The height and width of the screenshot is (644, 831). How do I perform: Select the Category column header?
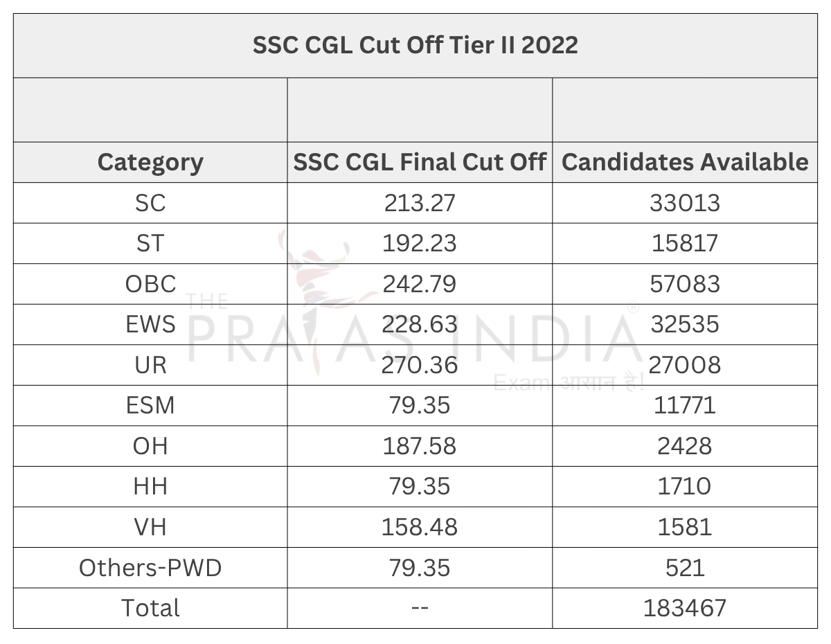(150, 163)
